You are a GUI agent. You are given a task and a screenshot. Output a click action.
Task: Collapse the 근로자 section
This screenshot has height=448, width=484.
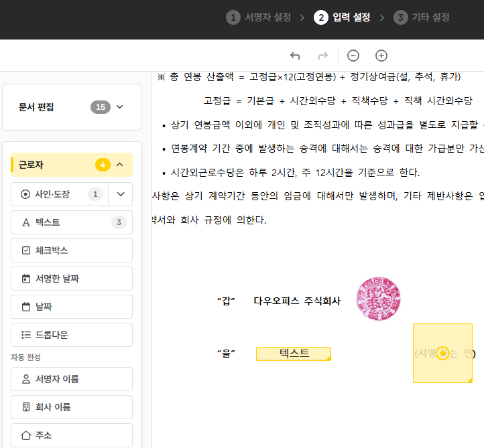click(x=120, y=165)
